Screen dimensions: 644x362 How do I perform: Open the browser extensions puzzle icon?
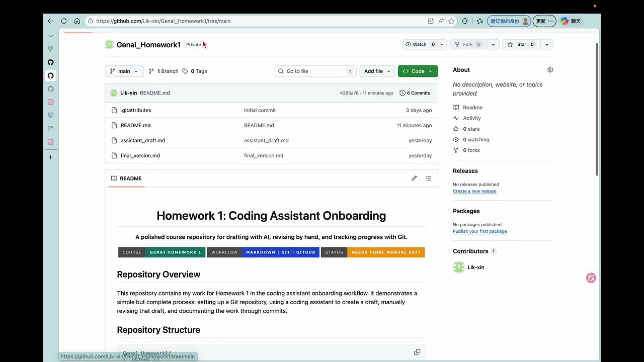(x=465, y=21)
